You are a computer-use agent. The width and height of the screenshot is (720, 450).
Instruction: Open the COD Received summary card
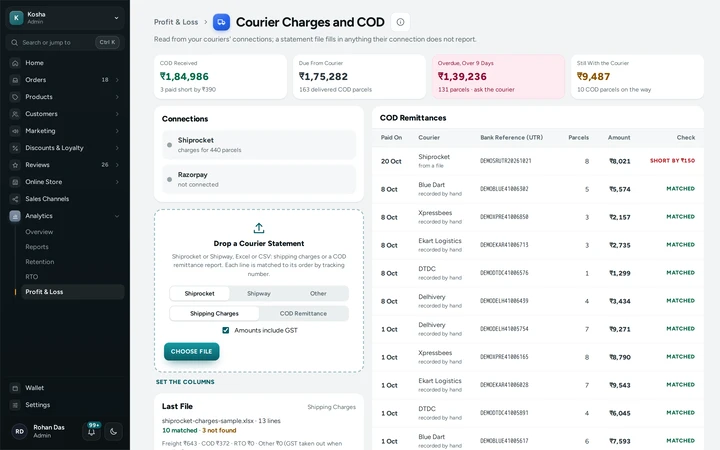(220, 77)
